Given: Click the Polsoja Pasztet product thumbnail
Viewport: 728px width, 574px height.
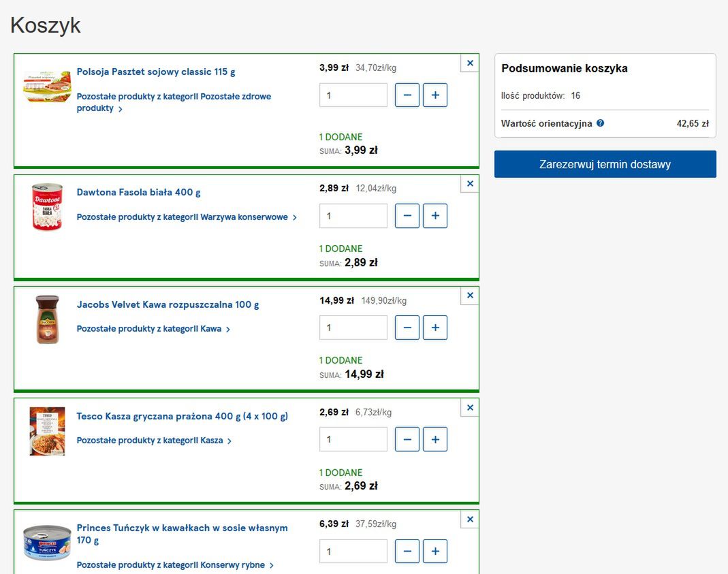Looking at the screenshot, I should [x=48, y=86].
